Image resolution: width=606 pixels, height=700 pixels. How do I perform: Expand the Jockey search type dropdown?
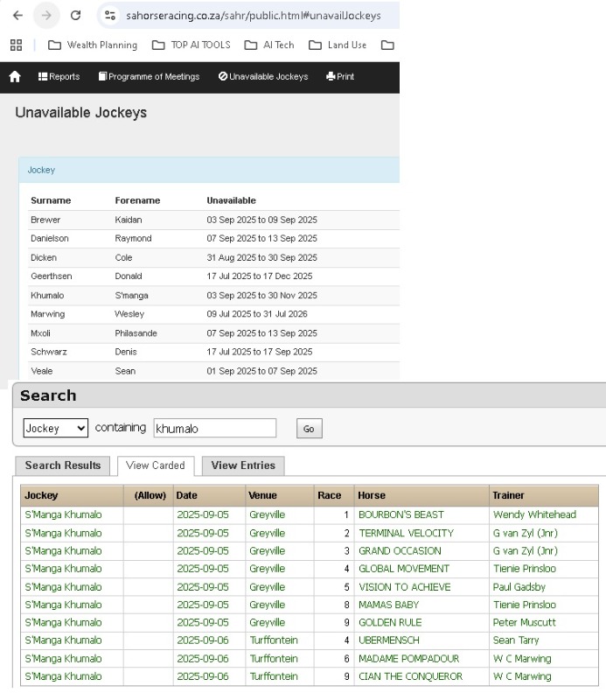[56, 428]
